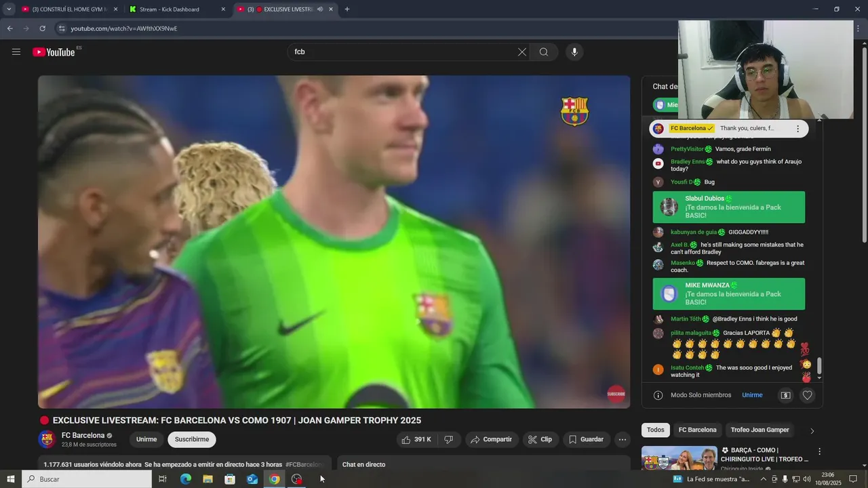View site information icon in address bar
Image resolution: width=868 pixels, height=488 pixels.
pos(62,28)
